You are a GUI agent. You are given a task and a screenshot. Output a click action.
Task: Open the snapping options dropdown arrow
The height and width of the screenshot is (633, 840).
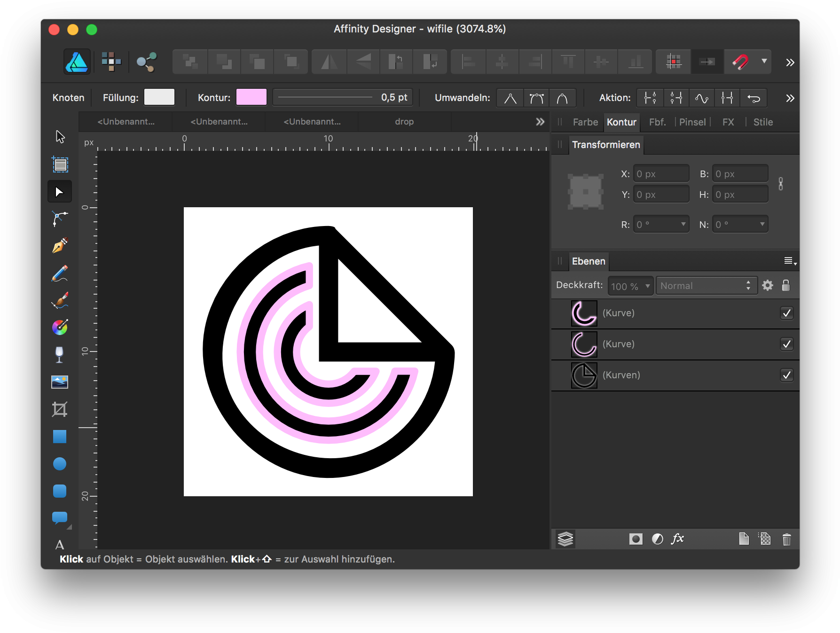(x=765, y=61)
